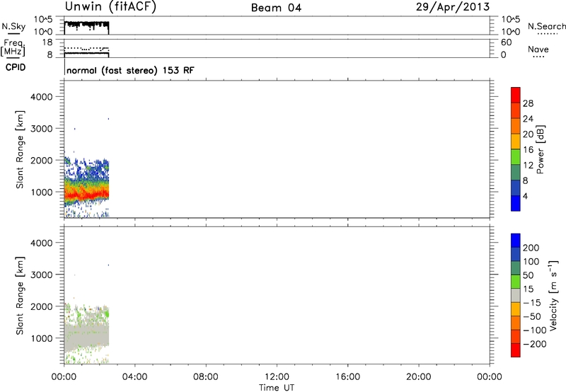Click the "28" tick label on Power colorbar
This screenshot has height=392, width=566.
[528, 103]
